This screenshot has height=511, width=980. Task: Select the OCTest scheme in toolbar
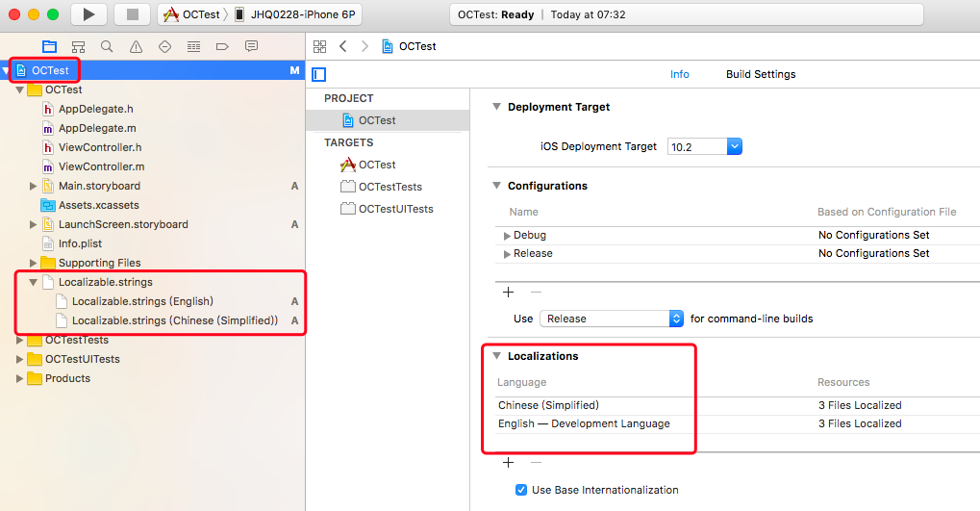(191, 14)
